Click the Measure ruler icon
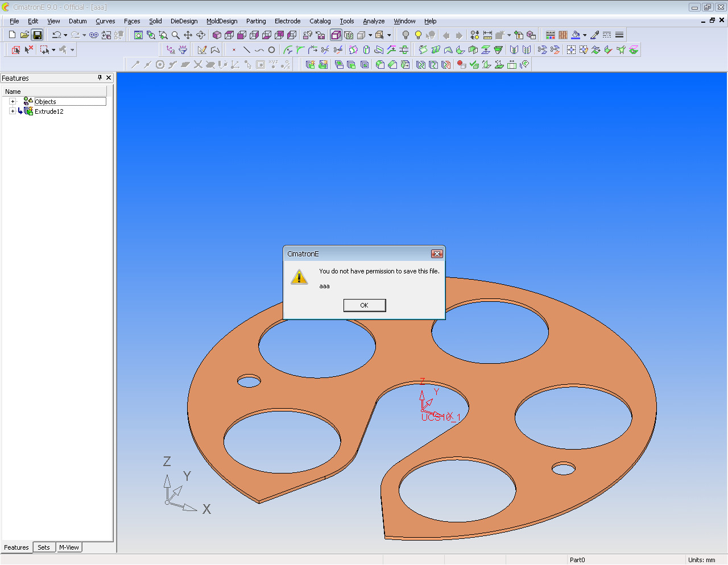 (487, 35)
